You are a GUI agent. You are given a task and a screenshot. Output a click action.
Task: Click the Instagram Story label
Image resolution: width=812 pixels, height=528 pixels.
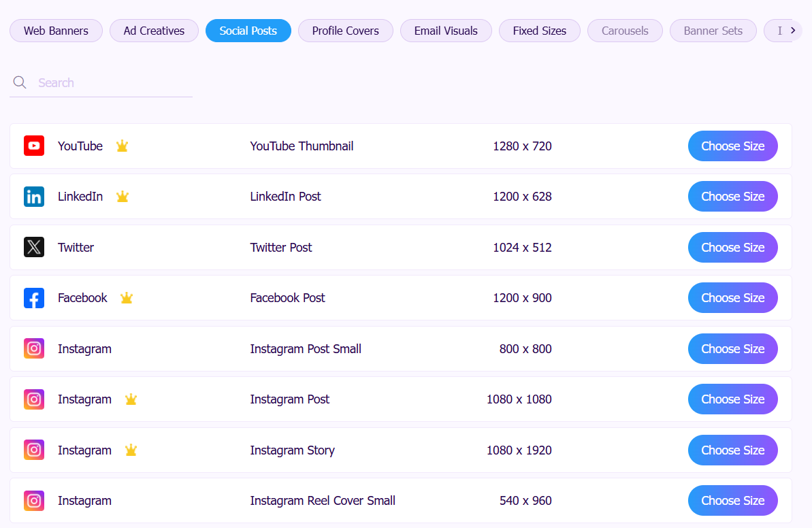(x=292, y=450)
